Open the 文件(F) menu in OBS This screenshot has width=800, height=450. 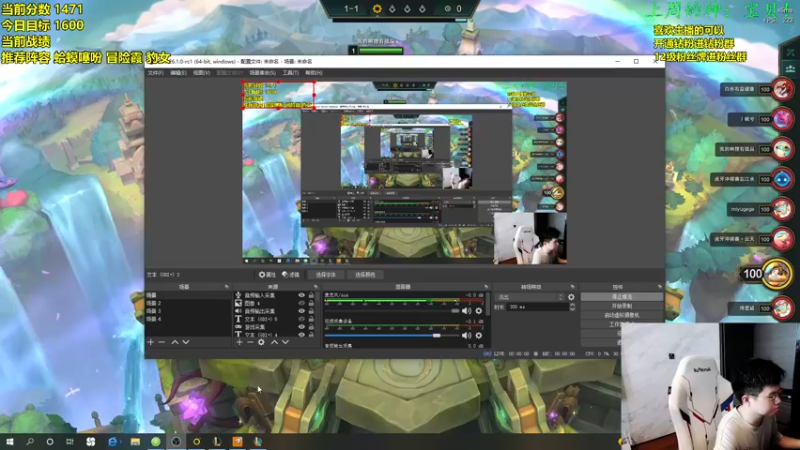pyautogui.click(x=155, y=73)
